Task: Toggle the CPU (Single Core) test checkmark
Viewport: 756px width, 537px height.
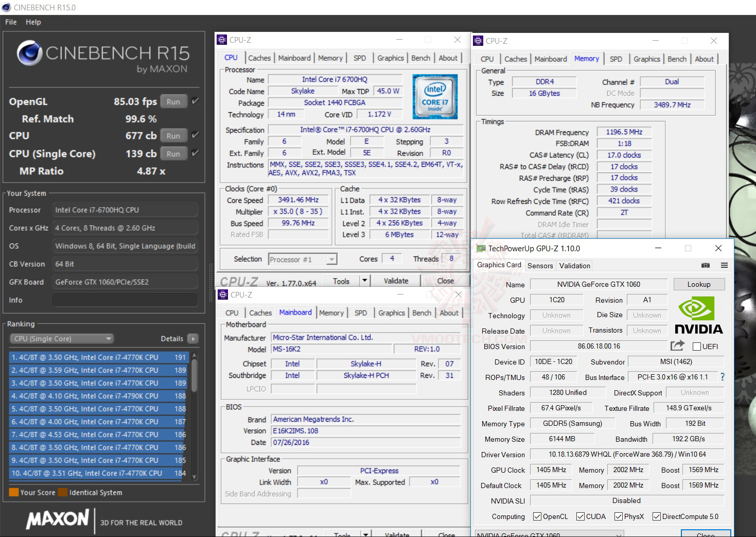Action: pos(195,153)
